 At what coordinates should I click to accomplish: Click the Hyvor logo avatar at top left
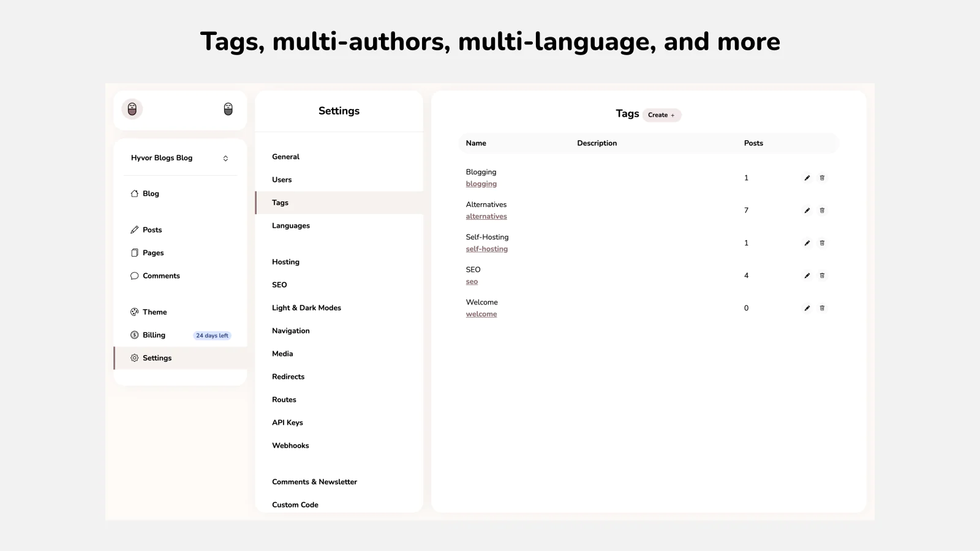click(x=132, y=109)
